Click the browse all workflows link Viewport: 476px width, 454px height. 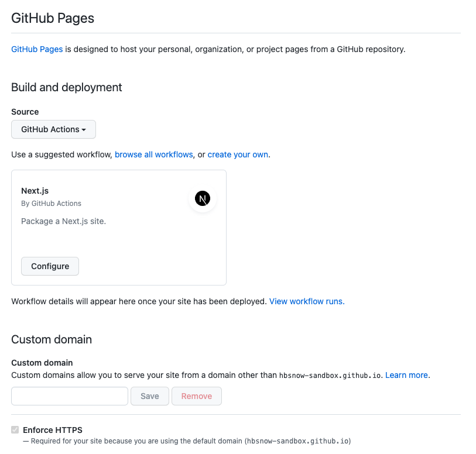point(153,154)
